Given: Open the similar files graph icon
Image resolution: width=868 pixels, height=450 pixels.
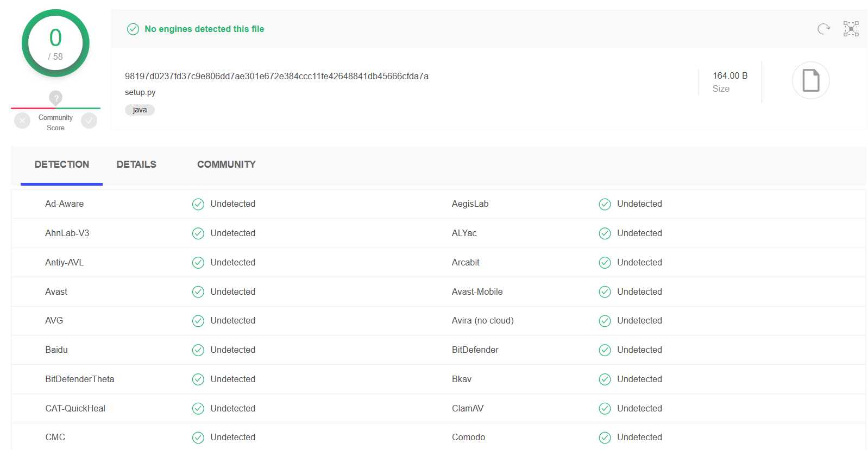Looking at the screenshot, I should (851, 29).
